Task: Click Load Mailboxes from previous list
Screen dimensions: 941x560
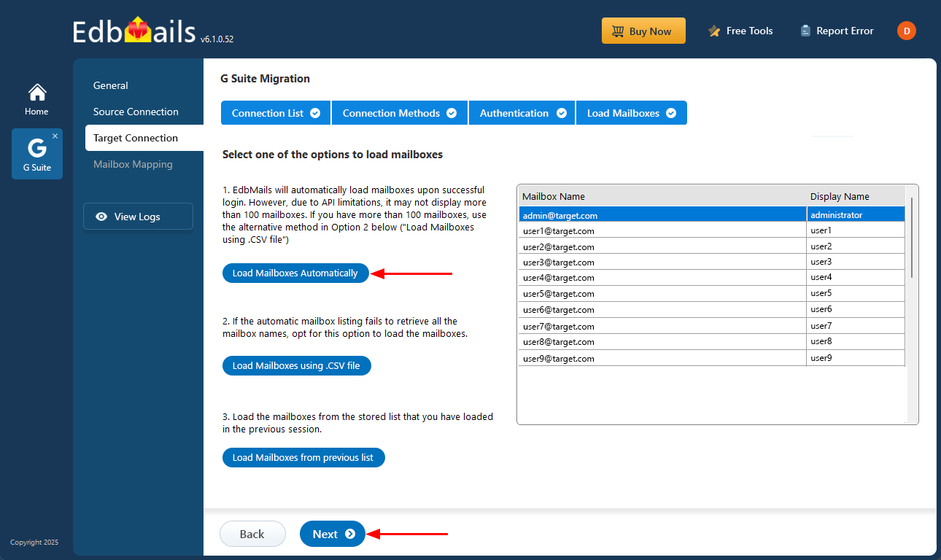Action: pos(303,458)
